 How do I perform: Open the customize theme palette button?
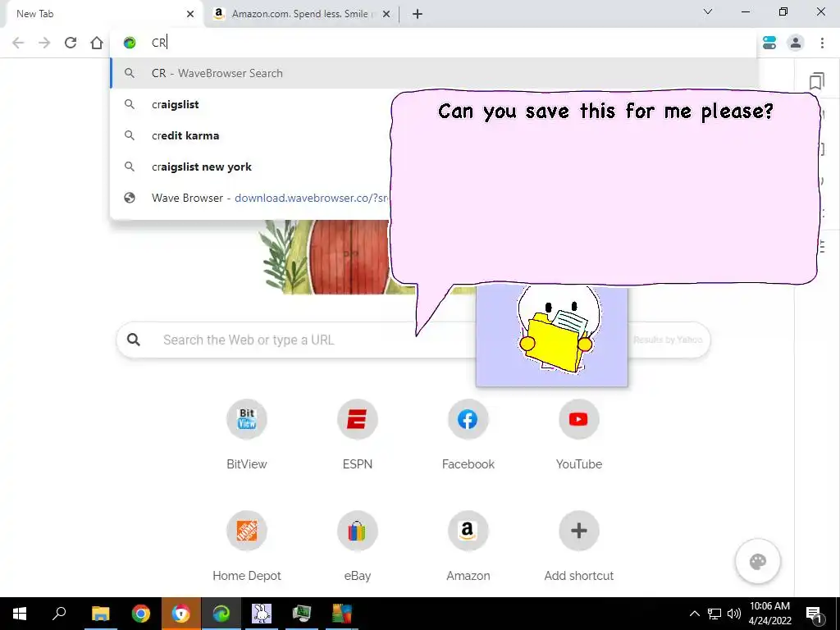pos(757,561)
